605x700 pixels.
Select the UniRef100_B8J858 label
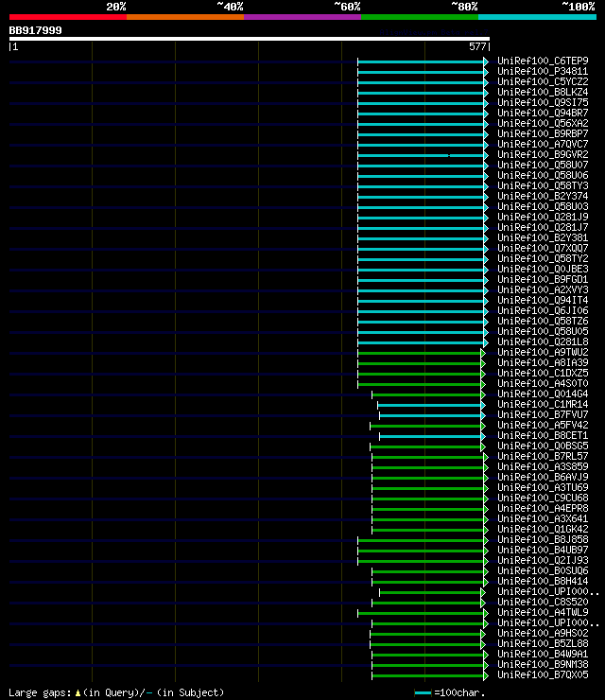click(x=543, y=540)
